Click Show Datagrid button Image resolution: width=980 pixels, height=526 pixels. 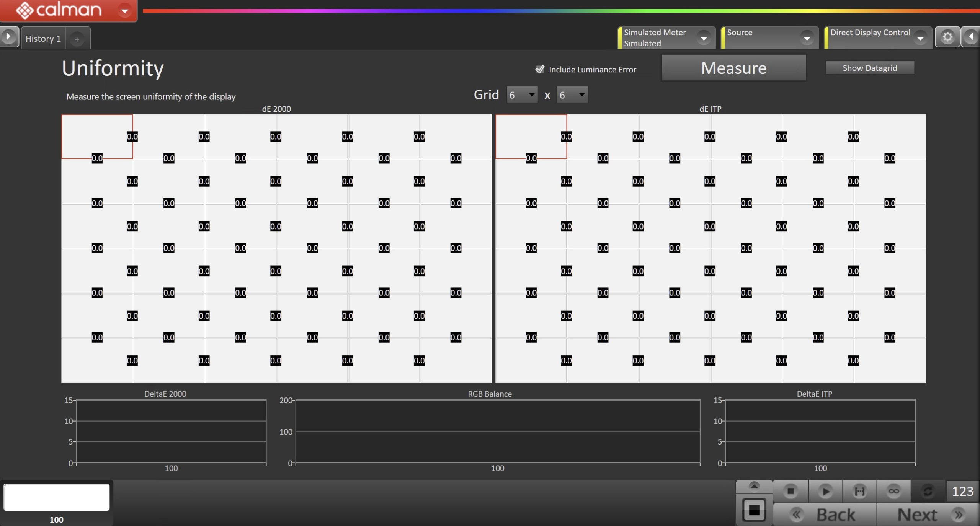(x=869, y=68)
